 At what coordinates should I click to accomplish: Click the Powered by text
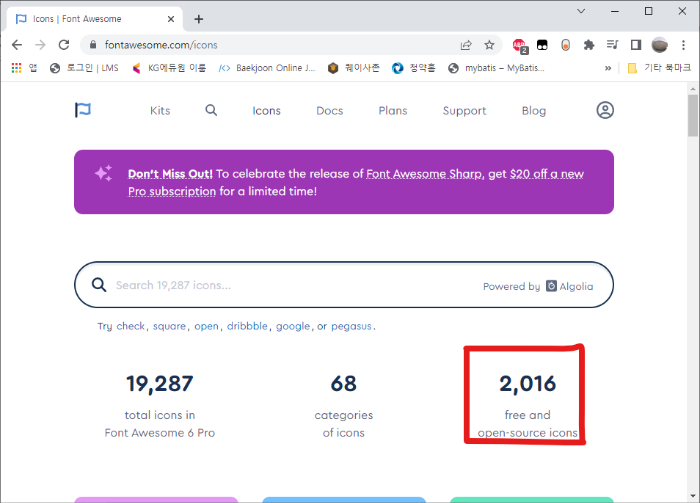(512, 287)
